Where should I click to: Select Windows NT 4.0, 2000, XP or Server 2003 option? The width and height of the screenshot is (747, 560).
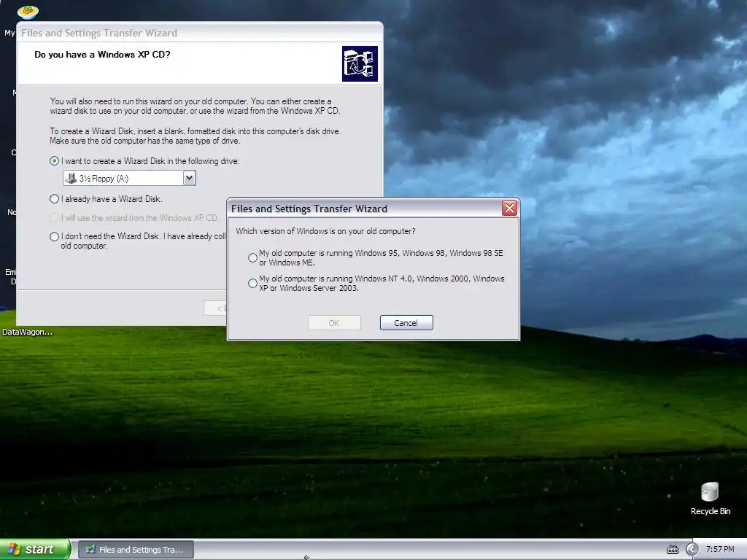(252, 284)
